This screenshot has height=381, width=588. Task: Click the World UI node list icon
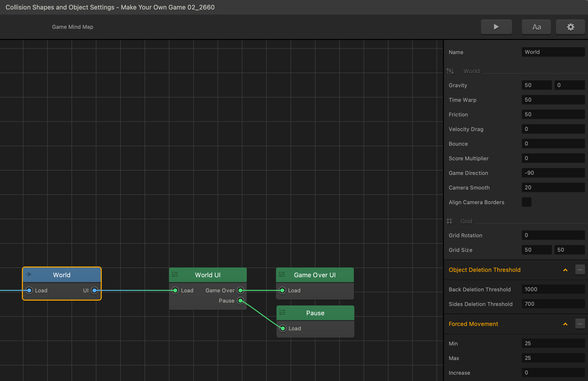point(175,274)
